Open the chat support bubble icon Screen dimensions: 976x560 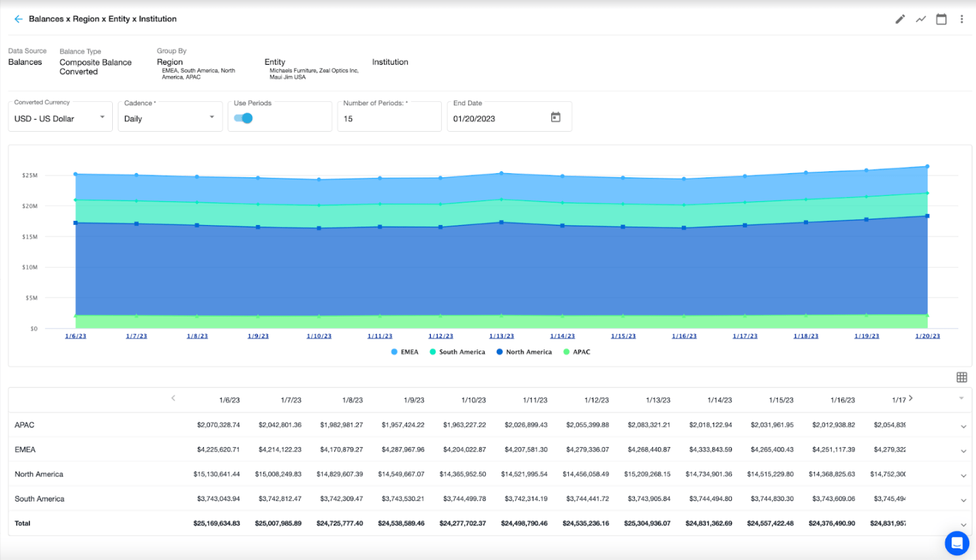click(x=957, y=543)
